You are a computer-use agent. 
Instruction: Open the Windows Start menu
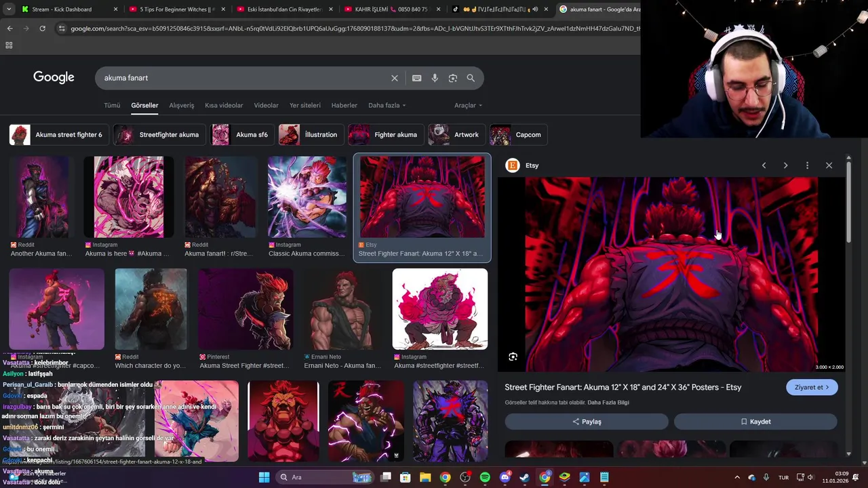point(264,477)
